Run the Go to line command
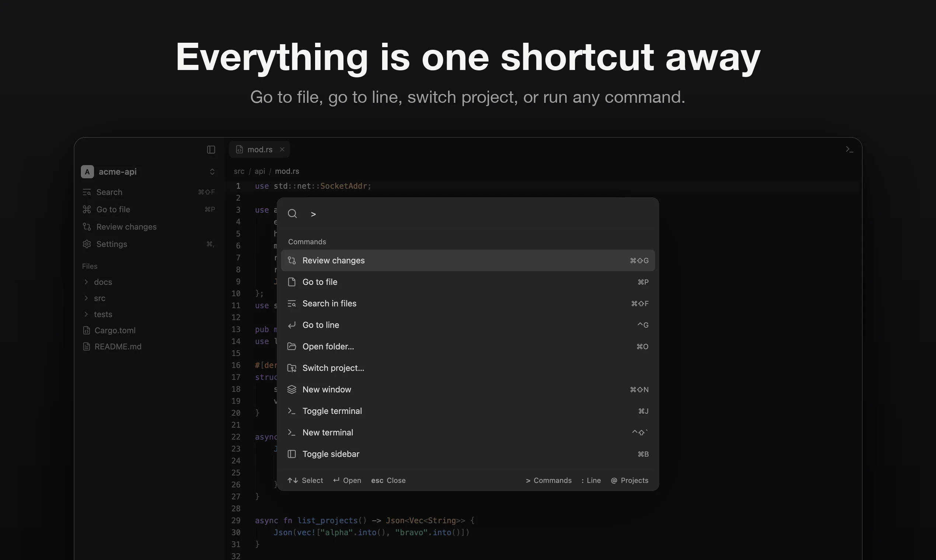936x560 pixels. [x=468, y=325]
